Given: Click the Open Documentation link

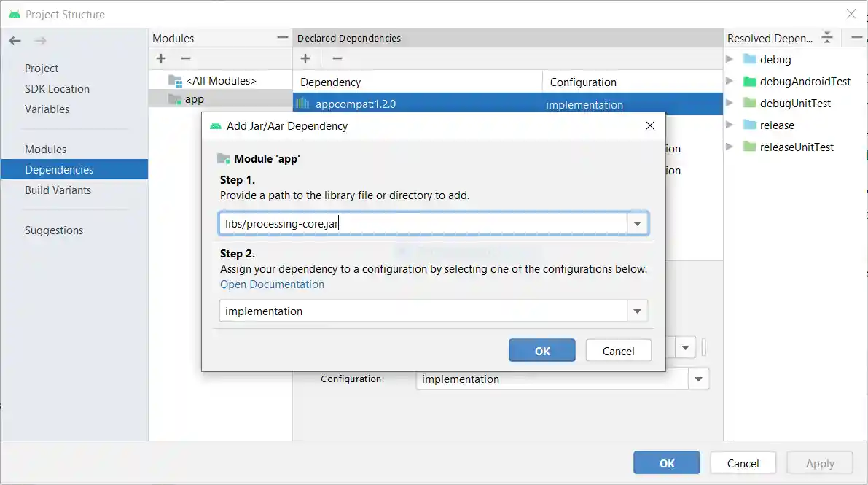Looking at the screenshot, I should [272, 284].
